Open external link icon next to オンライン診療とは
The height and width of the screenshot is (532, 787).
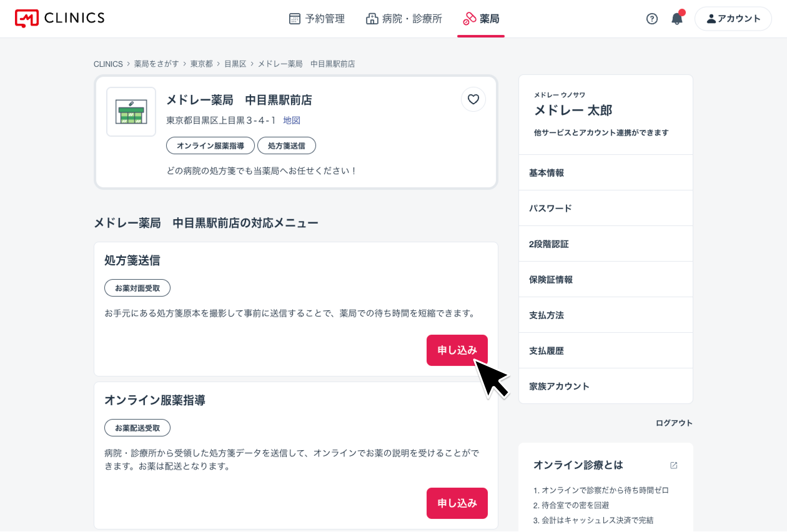click(674, 465)
